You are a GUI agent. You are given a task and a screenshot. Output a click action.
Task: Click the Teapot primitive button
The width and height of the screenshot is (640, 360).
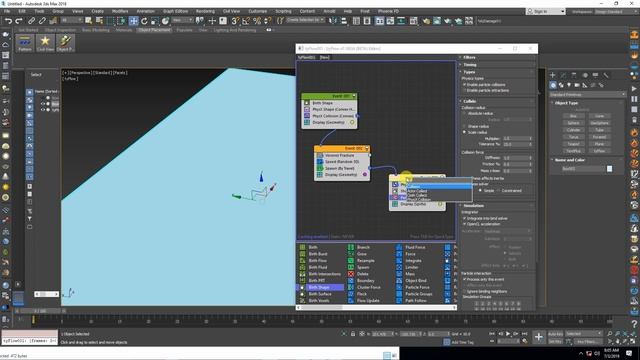tap(573, 144)
